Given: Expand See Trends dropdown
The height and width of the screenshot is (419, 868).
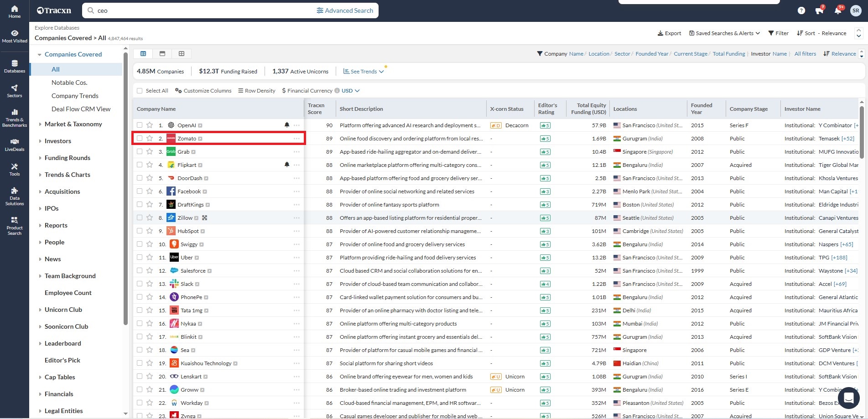Looking at the screenshot, I should [x=364, y=72].
